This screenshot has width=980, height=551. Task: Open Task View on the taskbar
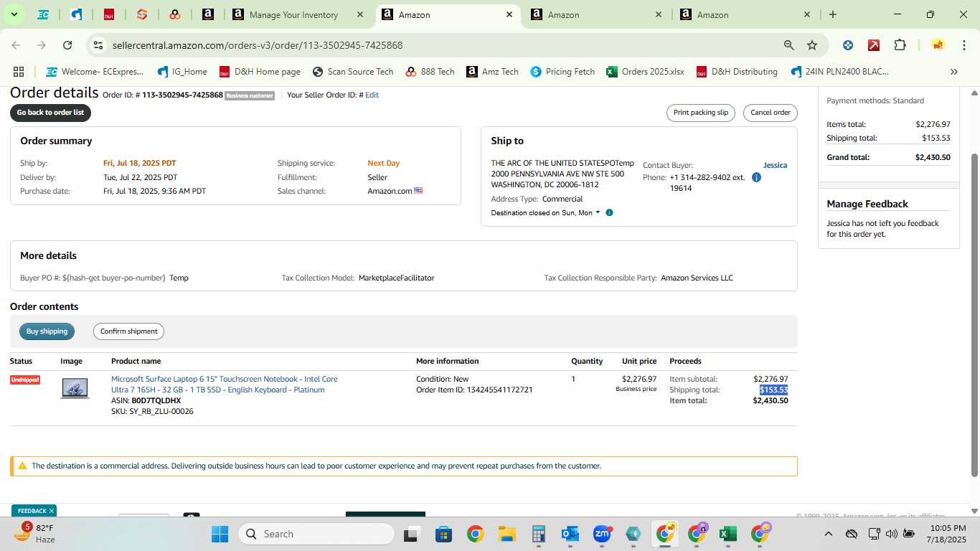pos(411,534)
